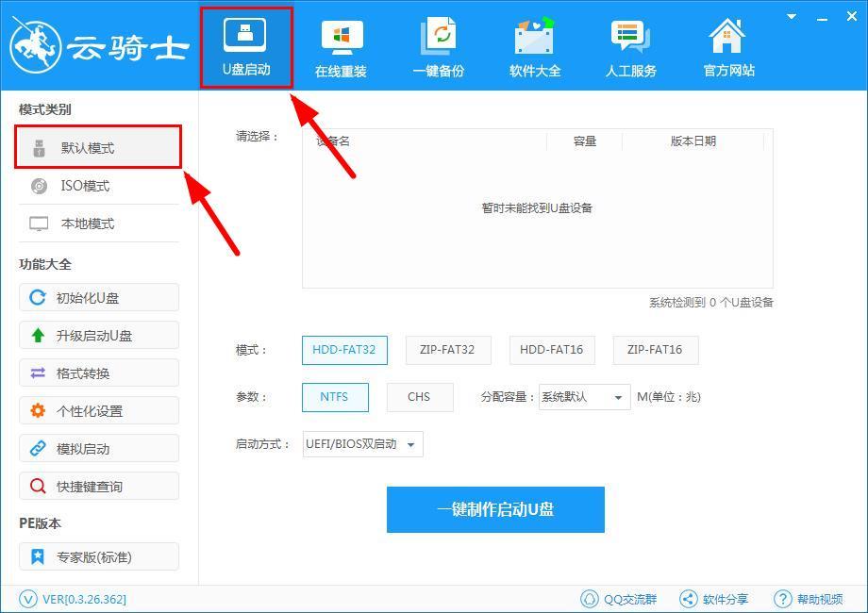Click 一键制作启动U盘 button

point(495,509)
